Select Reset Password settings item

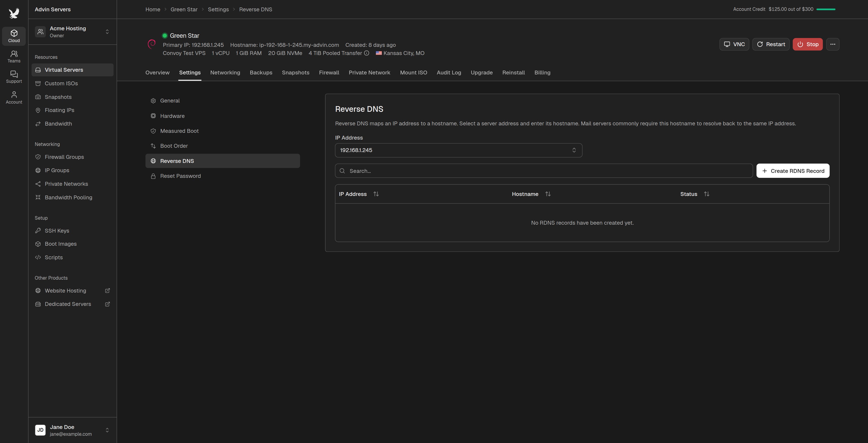[x=222, y=176]
